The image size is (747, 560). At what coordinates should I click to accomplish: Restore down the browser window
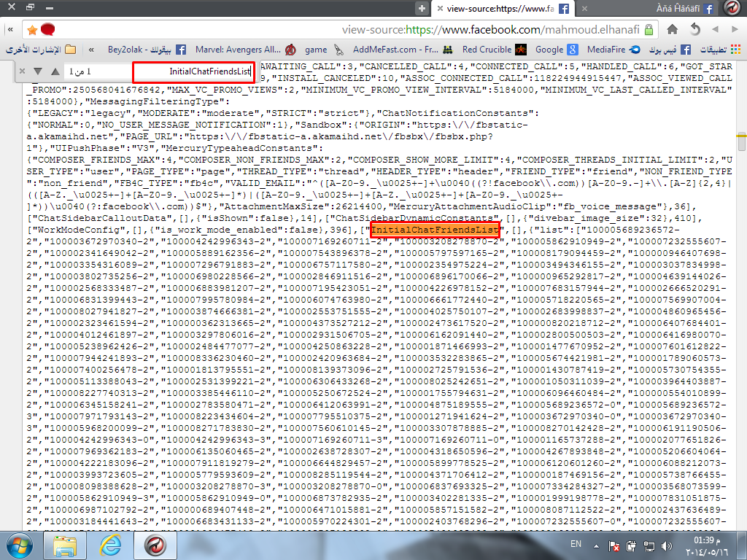point(31,7)
